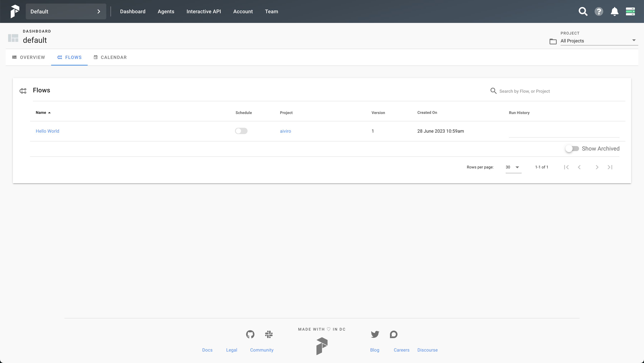Enable the Show Archived toggle

572,149
